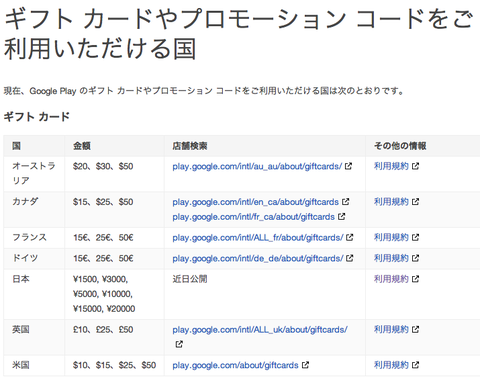Click the 近日公開 text in 日本 row
Screen dimensions: 480x383
190,278
